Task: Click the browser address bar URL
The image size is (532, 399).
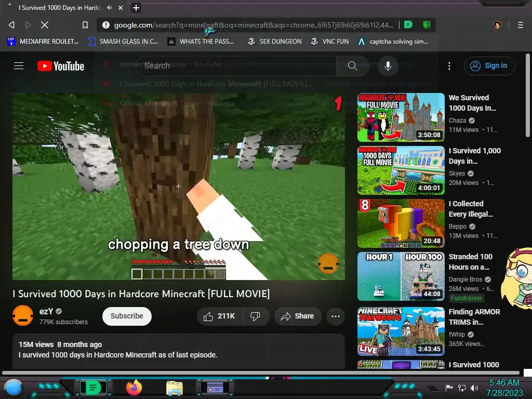Action: 254,25
